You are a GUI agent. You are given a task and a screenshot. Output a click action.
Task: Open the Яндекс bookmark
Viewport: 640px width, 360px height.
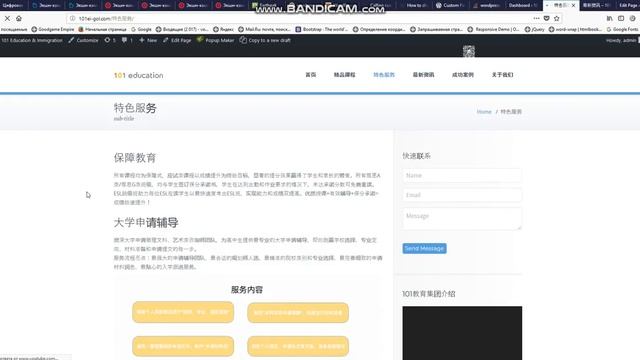click(x=223, y=29)
